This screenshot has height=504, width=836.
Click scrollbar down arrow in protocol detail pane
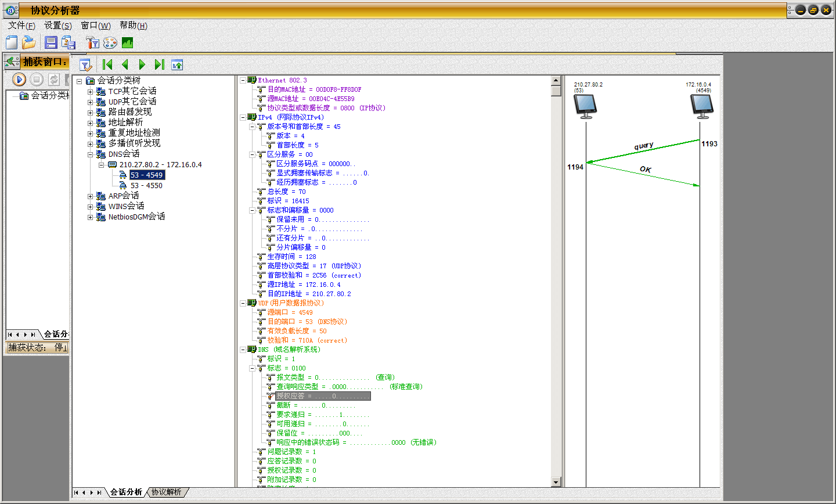coord(556,482)
